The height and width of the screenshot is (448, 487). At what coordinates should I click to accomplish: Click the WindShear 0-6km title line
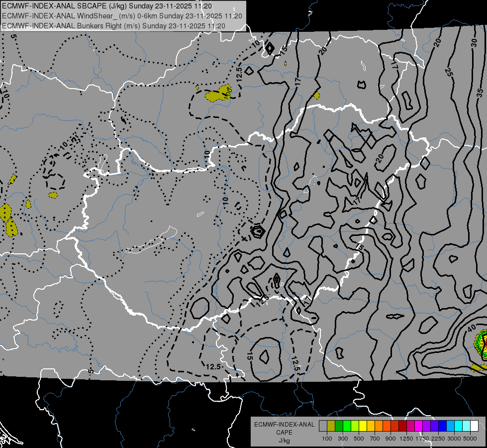click(x=122, y=16)
